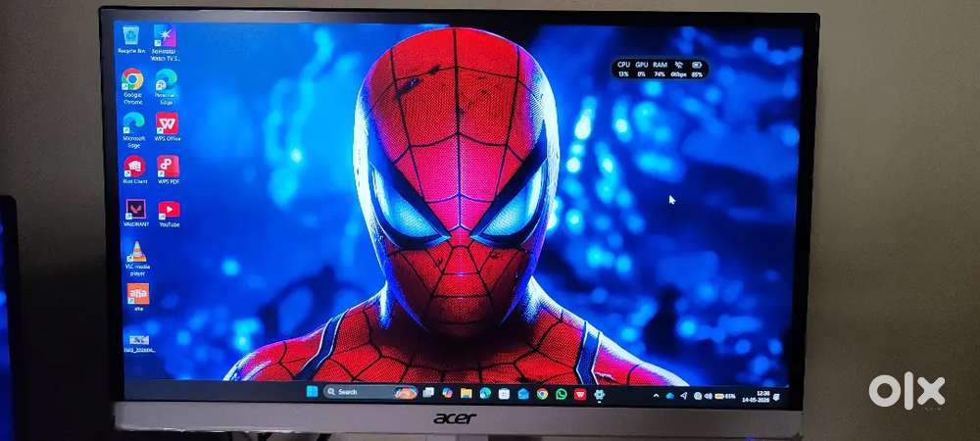The width and height of the screenshot is (980, 441).
Task: Open the Mail app in the taskbar
Action: tap(523, 394)
